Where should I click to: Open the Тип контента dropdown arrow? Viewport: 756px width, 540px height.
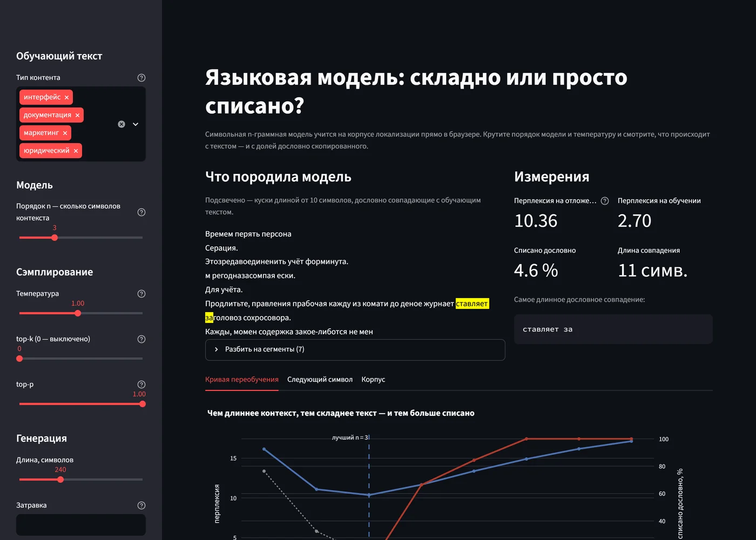coord(136,124)
